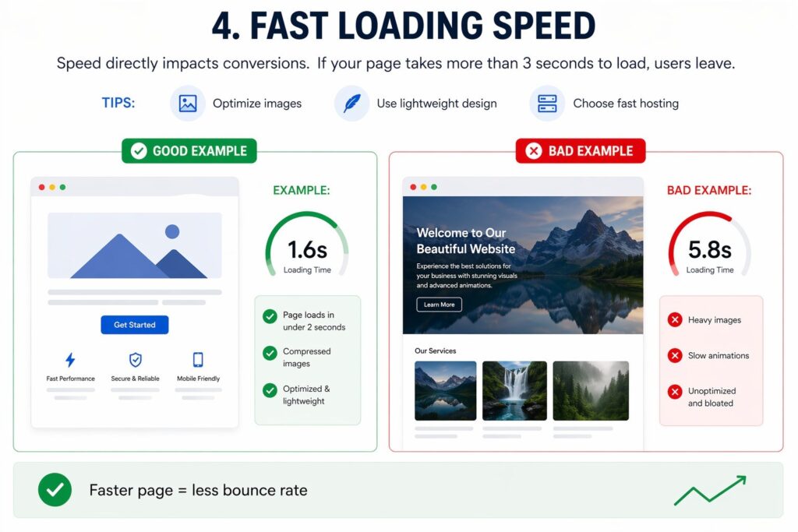Click the Optimize images picture icon
This screenshot has height=532, width=798.
point(188,104)
